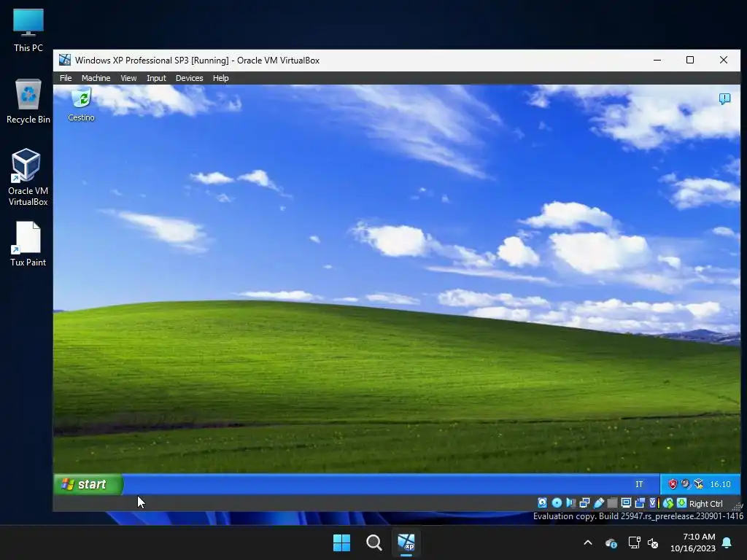Viewport: 747px width, 560px height.
Task: Select the Cestino recycle bin in XP
Action: [x=82, y=105]
